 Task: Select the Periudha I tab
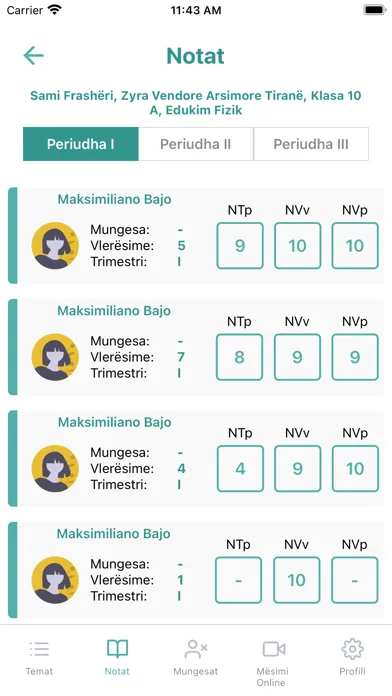[x=81, y=144]
